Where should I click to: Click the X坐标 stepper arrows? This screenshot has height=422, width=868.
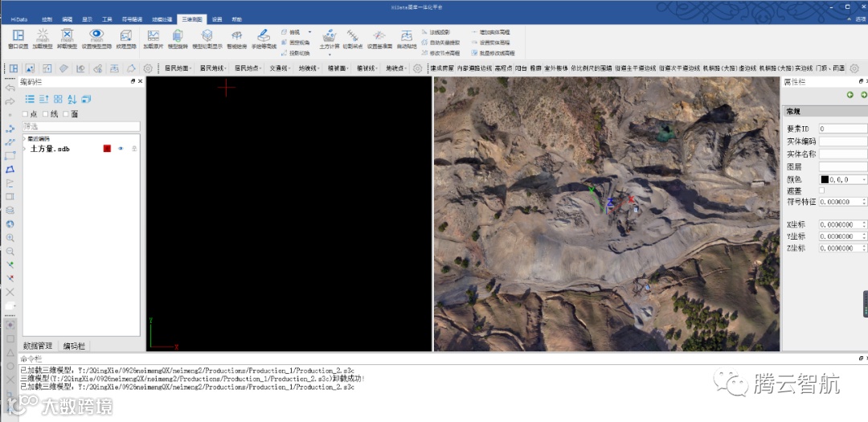pos(864,225)
